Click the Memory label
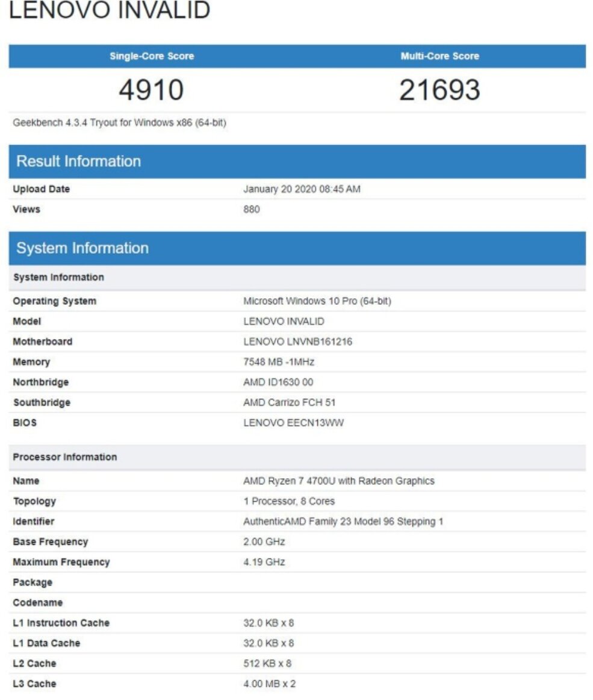593x700 pixels. point(31,362)
